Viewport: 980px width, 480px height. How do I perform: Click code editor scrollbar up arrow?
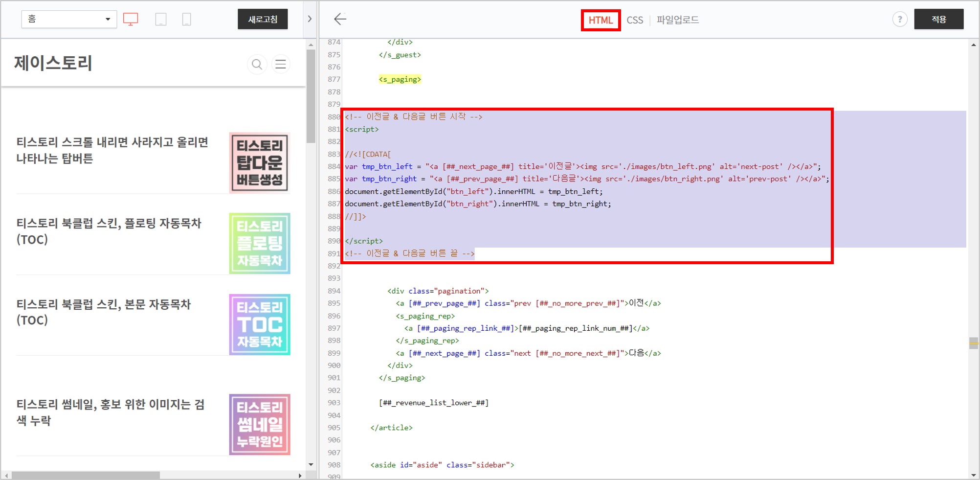pyautogui.click(x=974, y=45)
